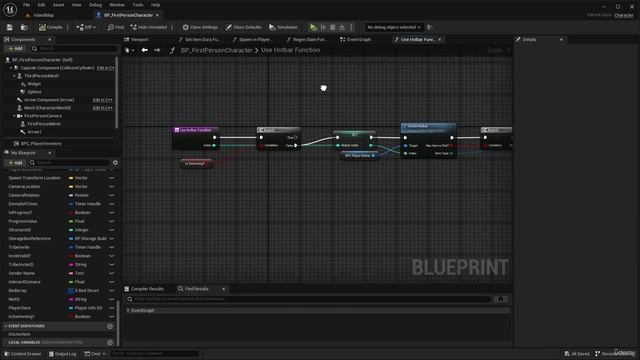Toggle visibility eye for StructureID variable
This screenshot has height=360, width=640.
point(111,230)
